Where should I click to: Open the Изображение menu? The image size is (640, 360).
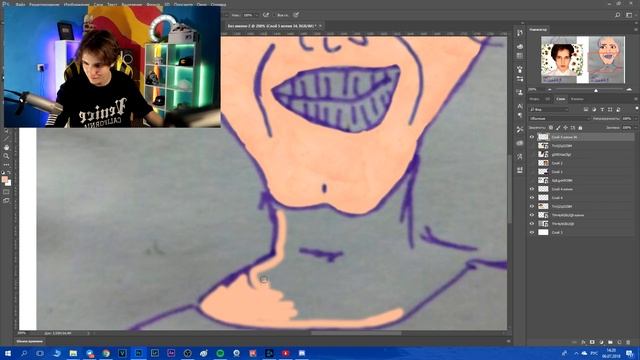click(76, 4)
